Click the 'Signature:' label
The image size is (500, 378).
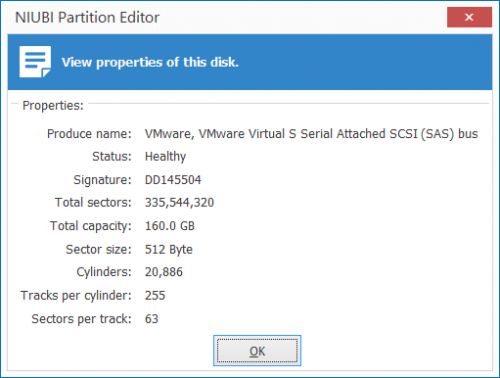[103, 180]
